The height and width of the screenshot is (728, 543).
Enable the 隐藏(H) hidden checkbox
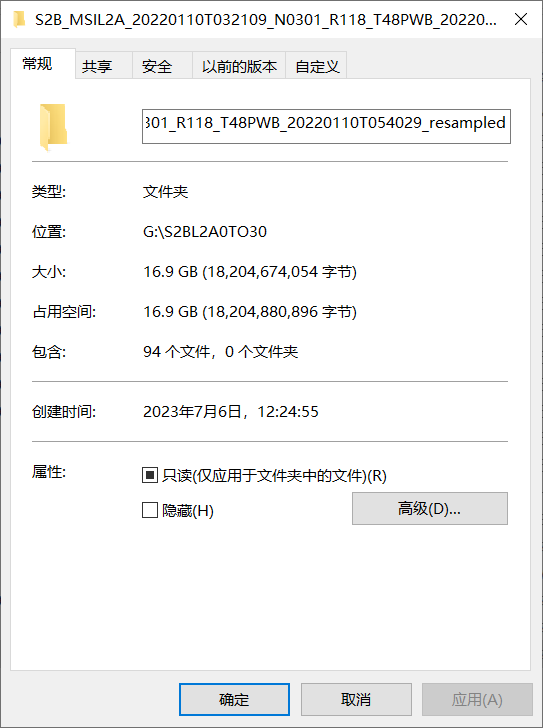tap(150, 510)
